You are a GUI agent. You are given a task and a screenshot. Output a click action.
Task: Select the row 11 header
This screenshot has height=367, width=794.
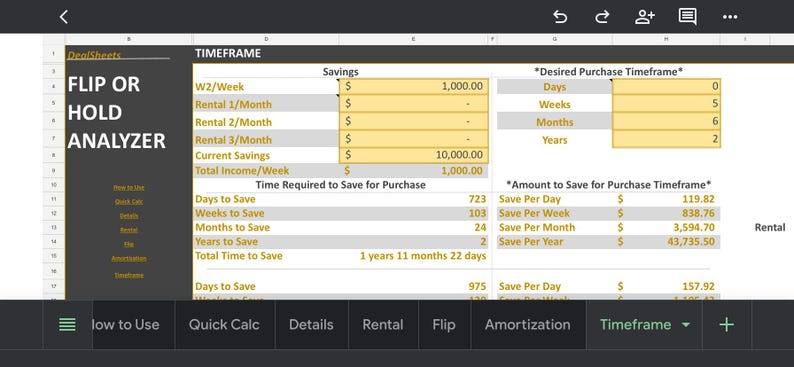pyautogui.click(x=54, y=199)
